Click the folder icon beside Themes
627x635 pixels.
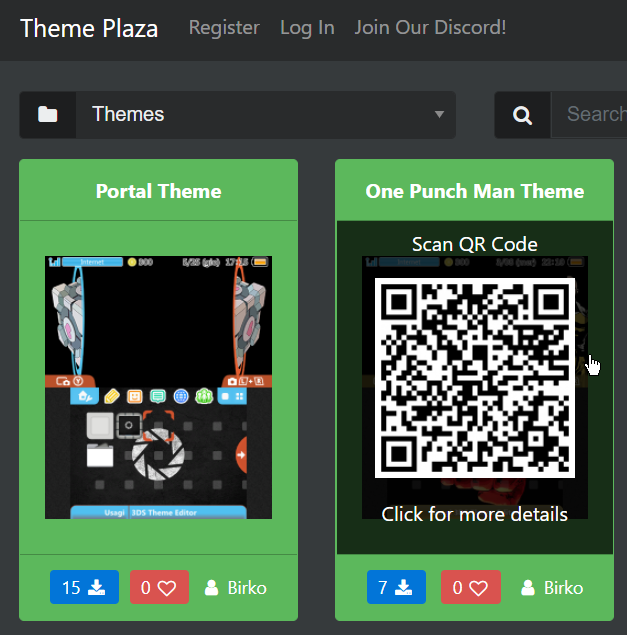coord(48,115)
